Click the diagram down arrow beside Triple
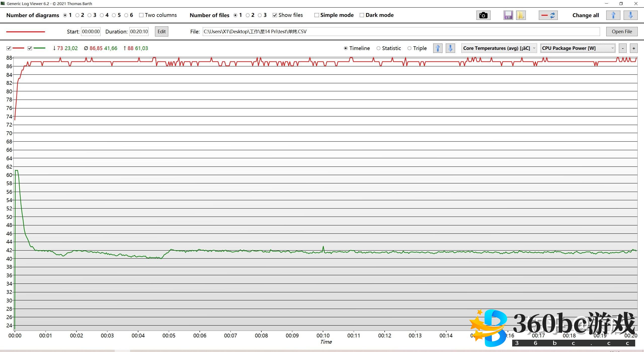 pyautogui.click(x=450, y=48)
